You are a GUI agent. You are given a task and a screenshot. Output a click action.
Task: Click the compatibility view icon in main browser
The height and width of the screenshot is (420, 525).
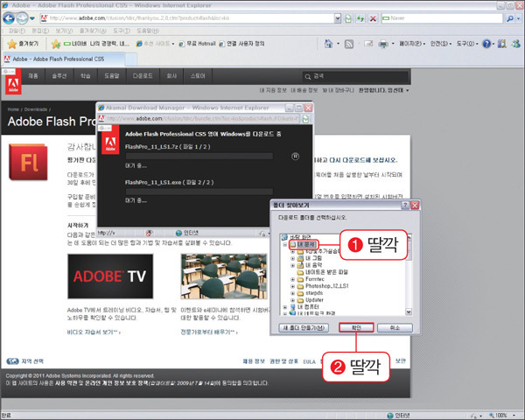coord(348,18)
